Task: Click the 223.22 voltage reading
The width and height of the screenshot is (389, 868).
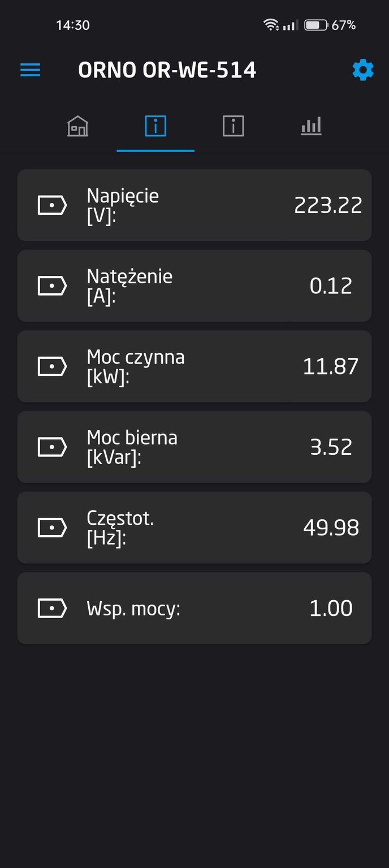Action: coord(328,205)
